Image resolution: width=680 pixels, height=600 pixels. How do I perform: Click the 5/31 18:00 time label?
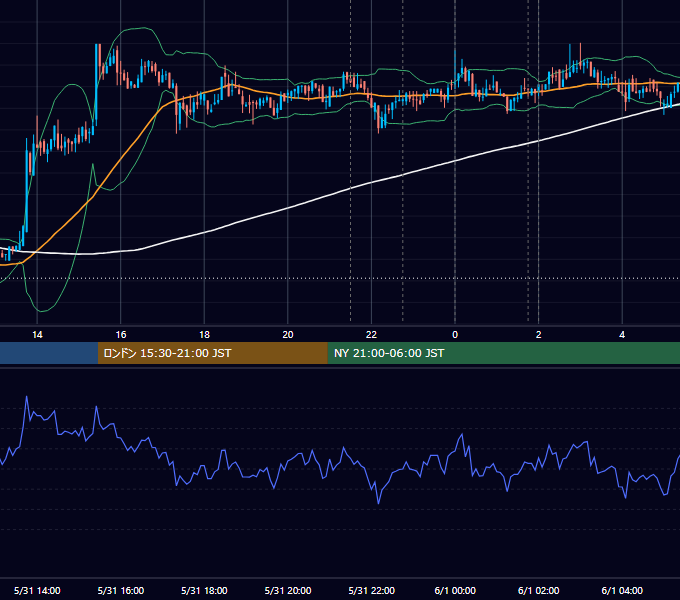[204, 590]
